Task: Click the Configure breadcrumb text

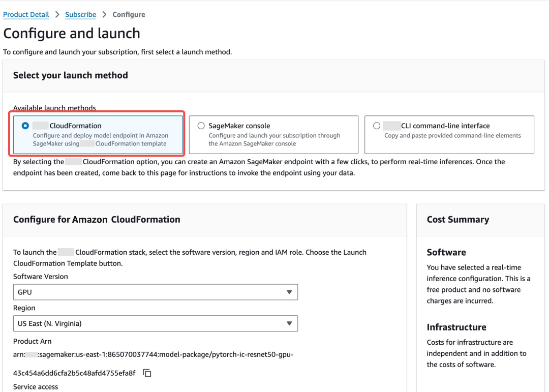Action: pos(129,14)
